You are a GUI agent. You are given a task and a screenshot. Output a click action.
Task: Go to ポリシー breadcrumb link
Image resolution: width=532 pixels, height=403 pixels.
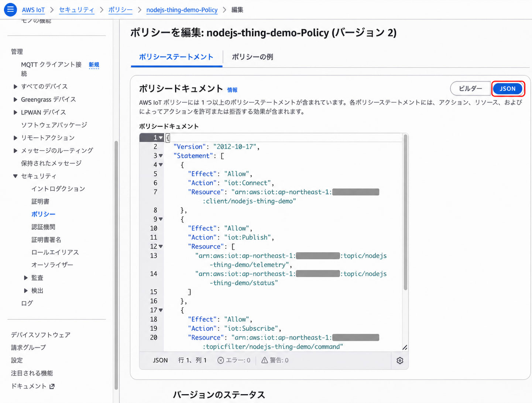click(x=120, y=10)
